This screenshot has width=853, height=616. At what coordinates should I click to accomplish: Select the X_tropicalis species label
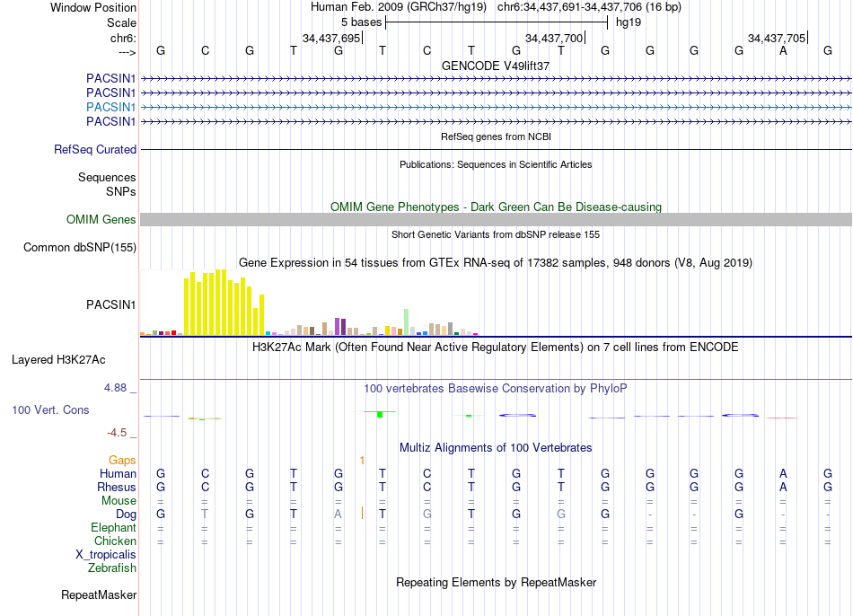pyautogui.click(x=106, y=555)
